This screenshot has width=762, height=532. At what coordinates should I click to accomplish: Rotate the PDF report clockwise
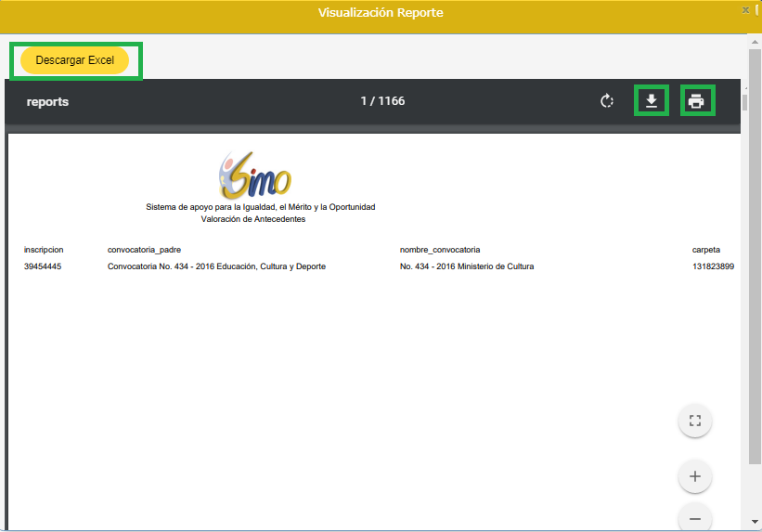pyautogui.click(x=607, y=101)
